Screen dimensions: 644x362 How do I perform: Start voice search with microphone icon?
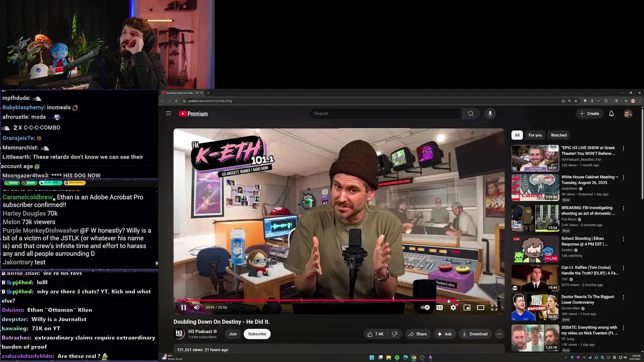490,114
